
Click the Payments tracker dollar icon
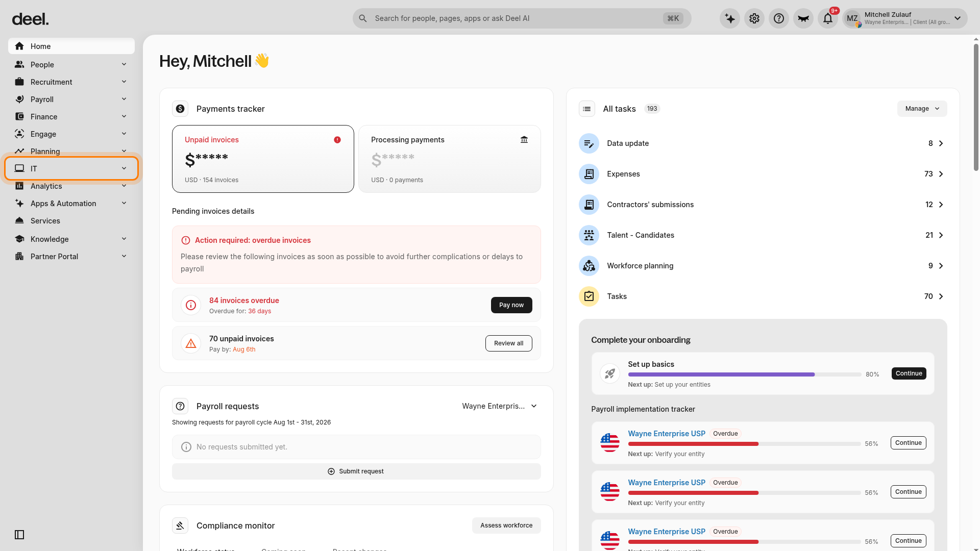[180, 109]
